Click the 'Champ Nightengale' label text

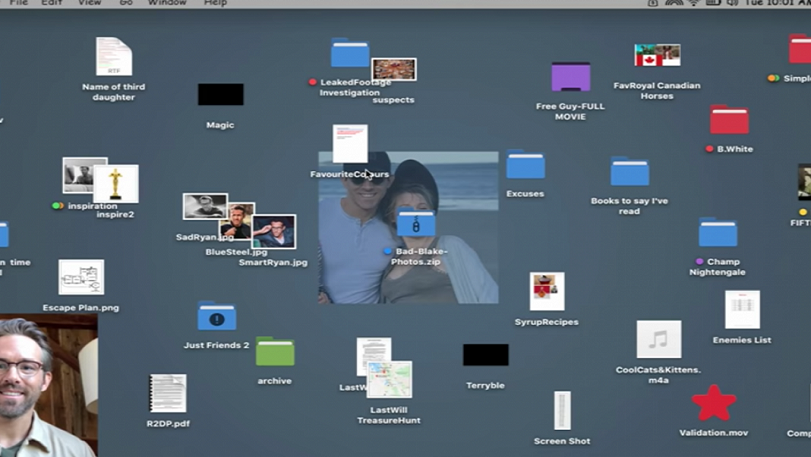coord(717,267)
